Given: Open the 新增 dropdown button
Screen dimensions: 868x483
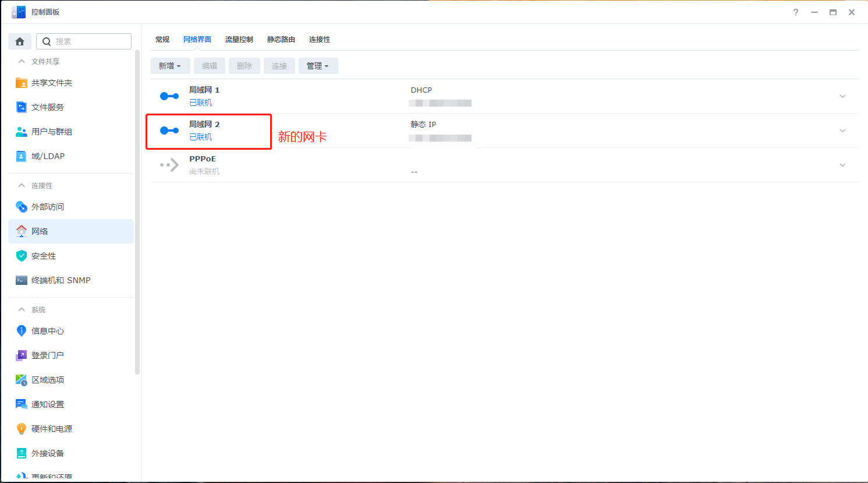Looking at the screenshot, I should click(x=169, y=66).
